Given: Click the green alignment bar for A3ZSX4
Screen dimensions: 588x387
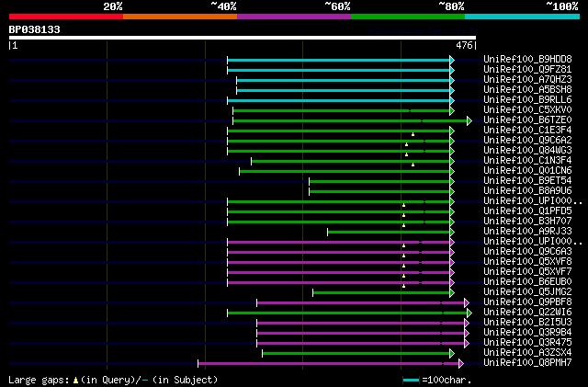Looking at the screenshot, I should (x=356, y=354).
